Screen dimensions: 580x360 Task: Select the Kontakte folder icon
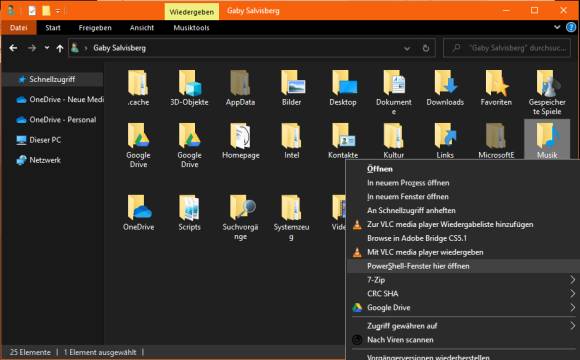point(344,136)
